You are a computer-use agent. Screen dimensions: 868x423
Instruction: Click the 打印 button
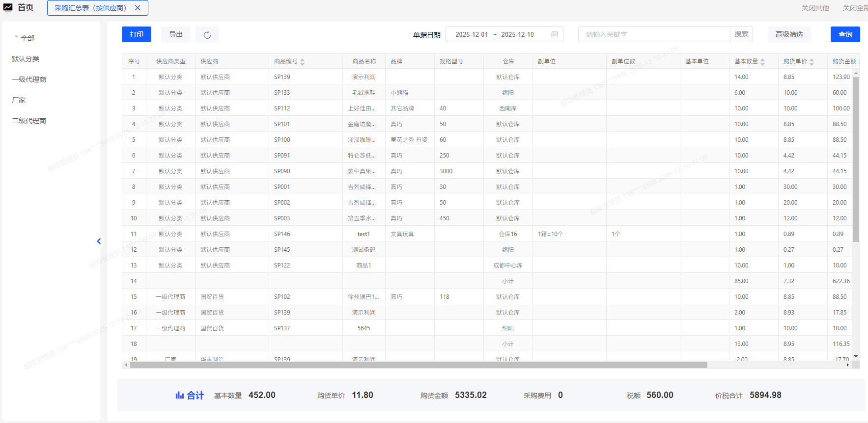[x=137, y=34]
